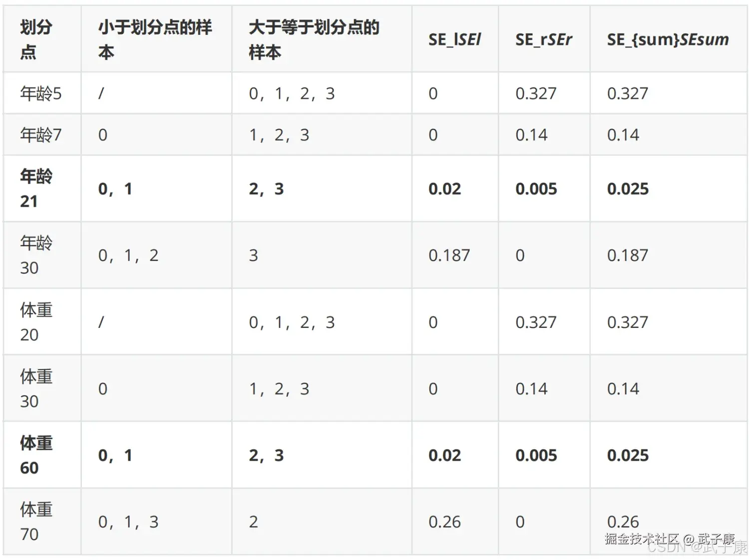Click the bold 0.025 sum in 年龄 21 row
This screenshot has height=560, width=749.
pyautogui.click(x=628, y=189)
